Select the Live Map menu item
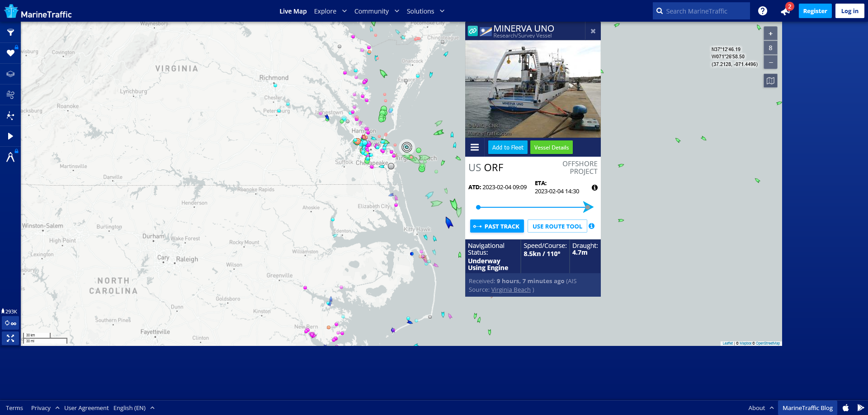The image size is (868, 415). (x=293, y=11)
